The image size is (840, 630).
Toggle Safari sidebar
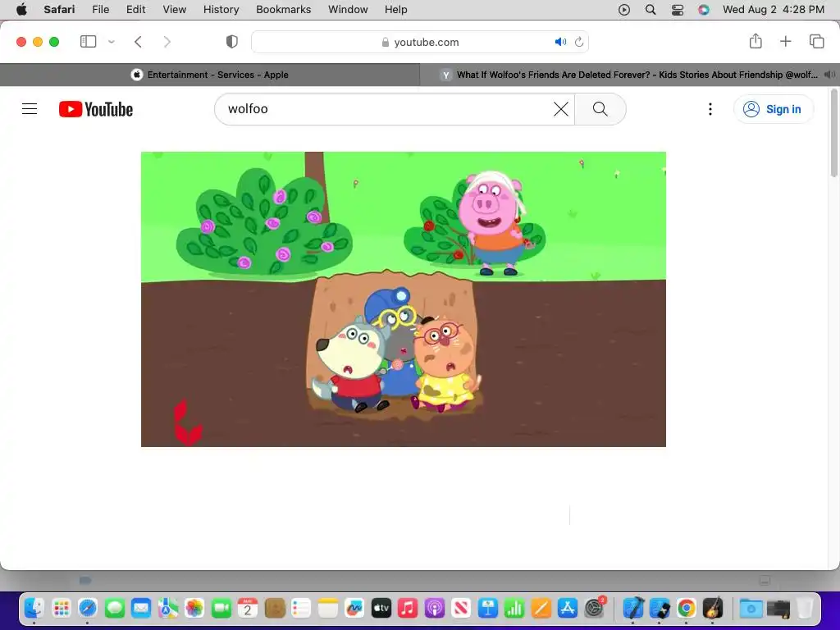click(88, 42)
